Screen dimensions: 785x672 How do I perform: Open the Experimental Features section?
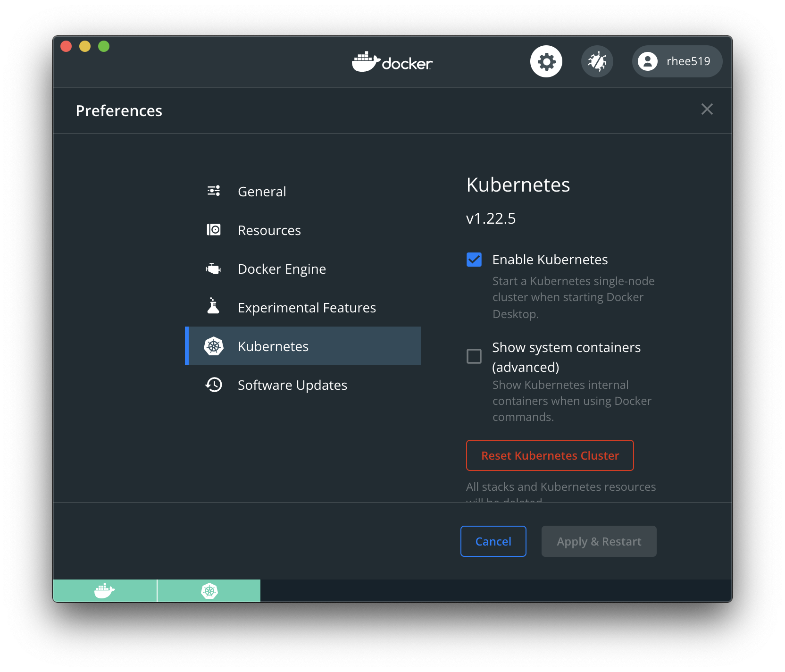click(303, 307)
